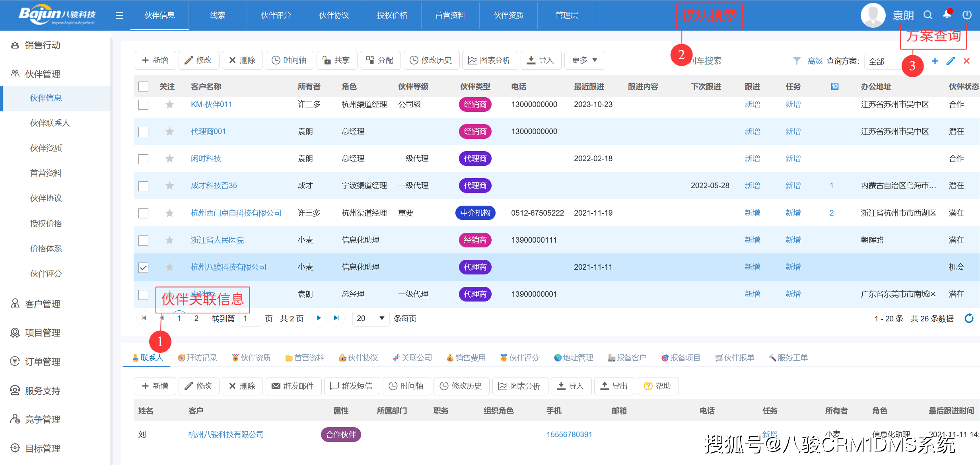Click the 图表分析 button in top toolbar

click(490, 60)
